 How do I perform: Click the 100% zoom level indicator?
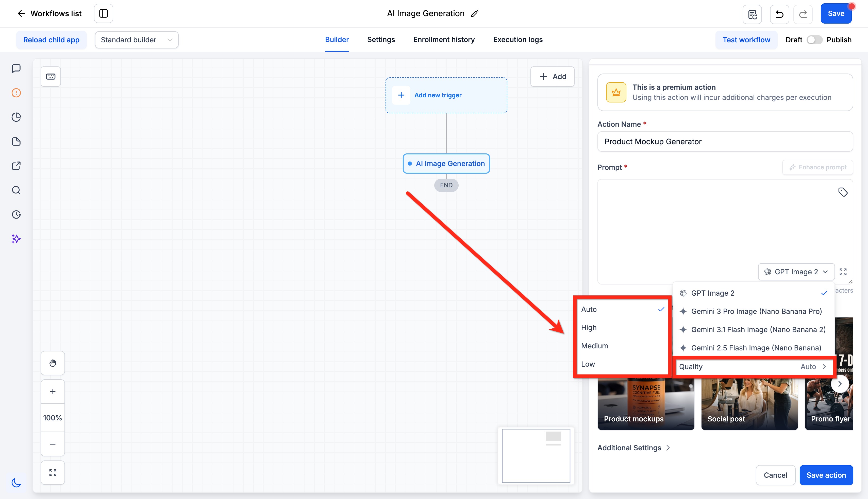pyautogui.click(x=53, y=418)
